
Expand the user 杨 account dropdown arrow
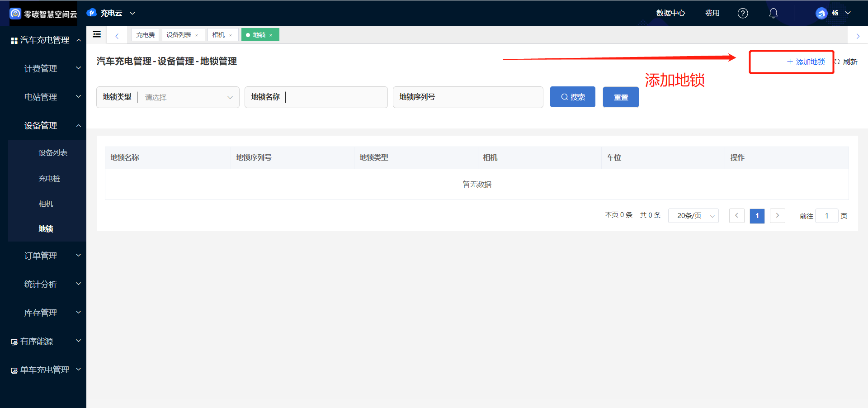tap(848, 13)
